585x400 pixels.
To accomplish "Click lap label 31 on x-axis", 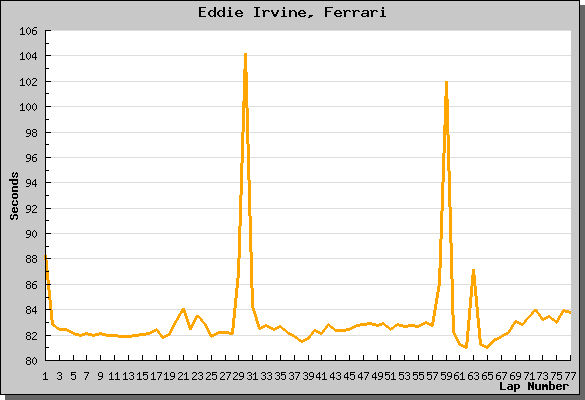I will [253, 376].
